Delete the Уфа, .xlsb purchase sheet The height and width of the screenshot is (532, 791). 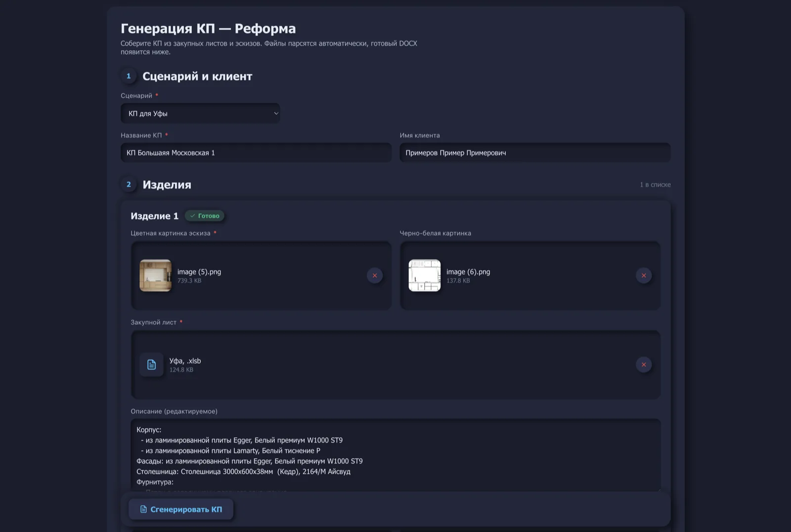[x=643, y=365]
